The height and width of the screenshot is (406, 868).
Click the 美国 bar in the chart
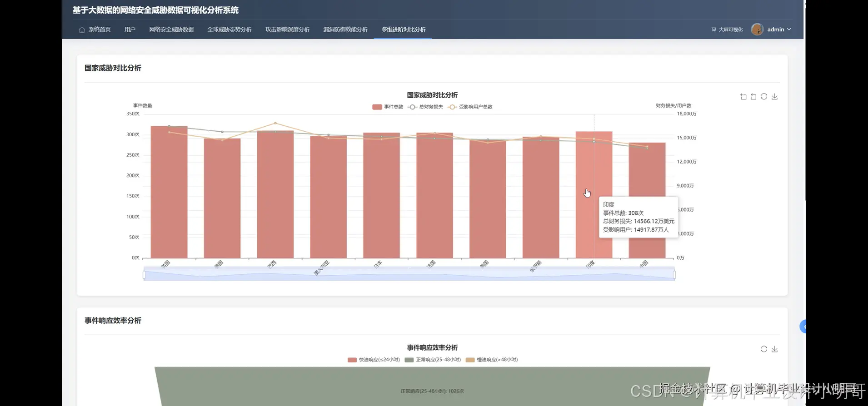(488, 199)
